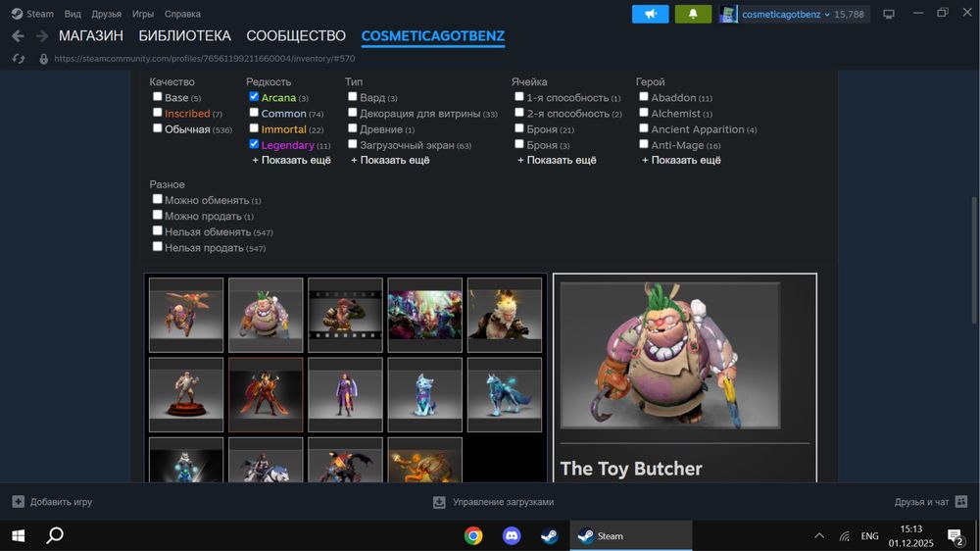This screenshot has height=551, width=980.
Task: Expand more hero options
Action: [x=681, y=160]
